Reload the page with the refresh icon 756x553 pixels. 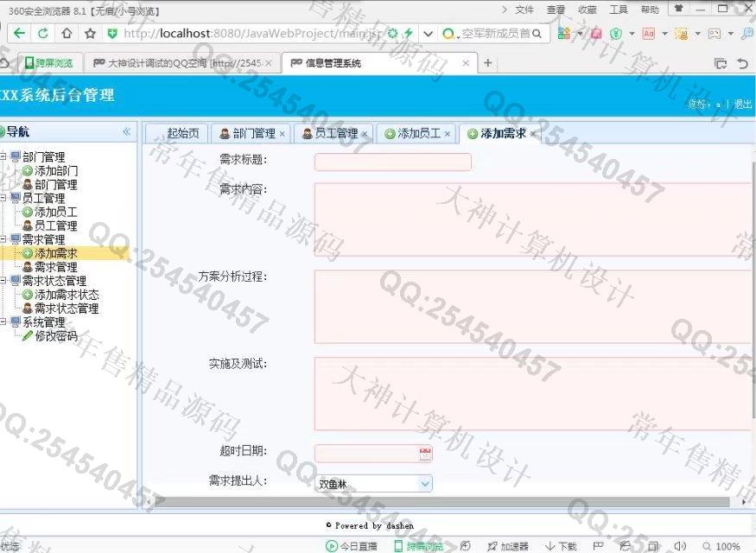point(43,34)
